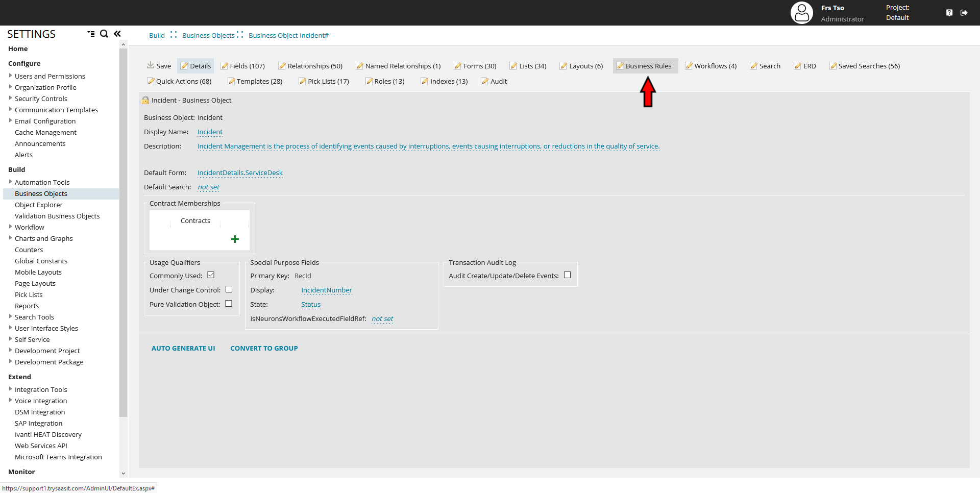Switch to the Business Rules tab
Viewport: 980px width, 493px height.
(x=645, y=66)
